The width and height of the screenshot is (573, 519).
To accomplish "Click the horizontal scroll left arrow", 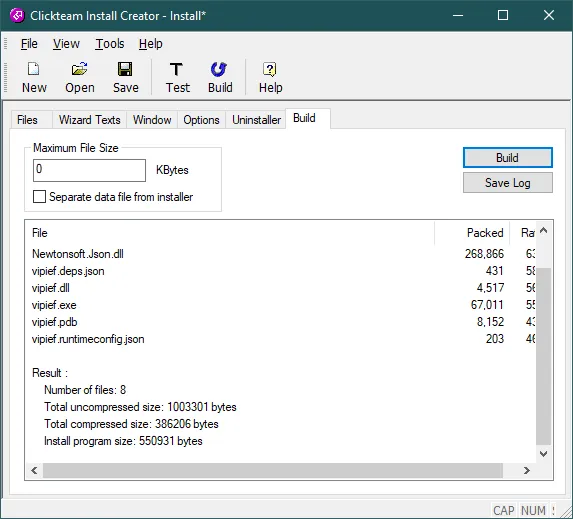I will pyautogui.click(x=34, y=470).
